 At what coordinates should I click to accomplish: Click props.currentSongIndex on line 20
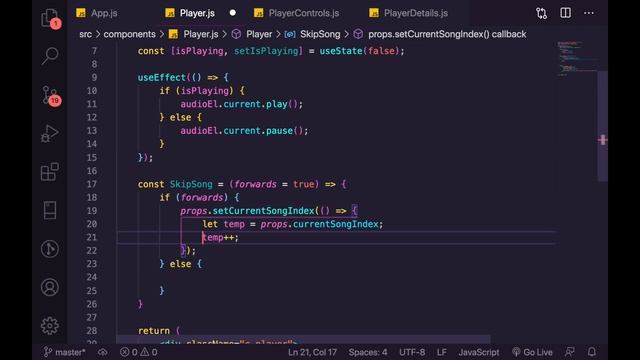[319, 224]
